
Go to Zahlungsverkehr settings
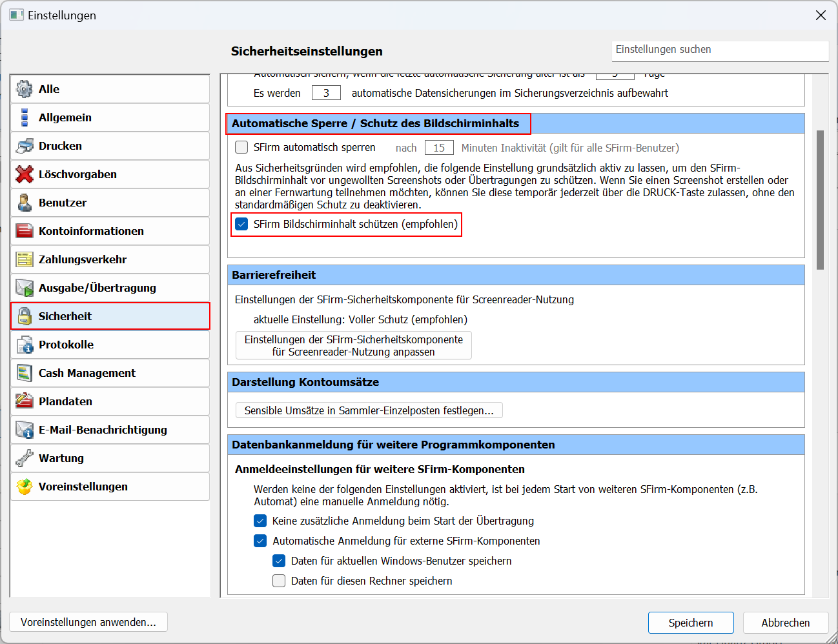pyautogui.click(x=110, y=259)
